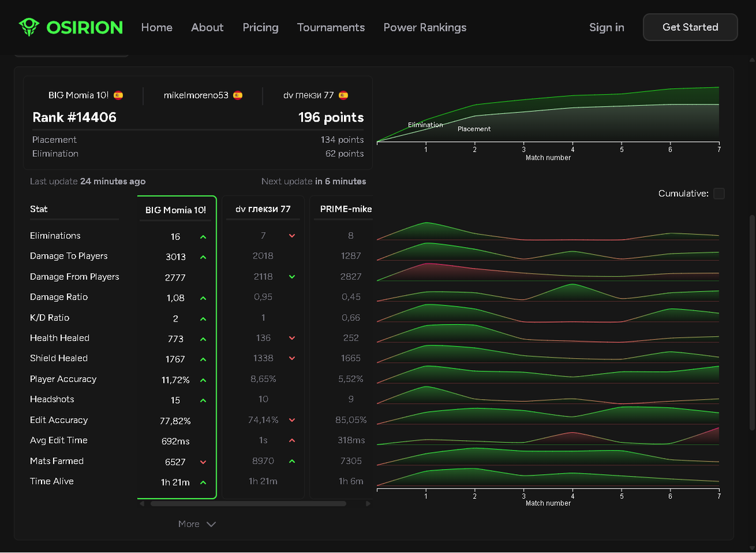Click red down arrow beside dv глекзи Eliminations 7
756x553 pixels.
coord(292,235)
